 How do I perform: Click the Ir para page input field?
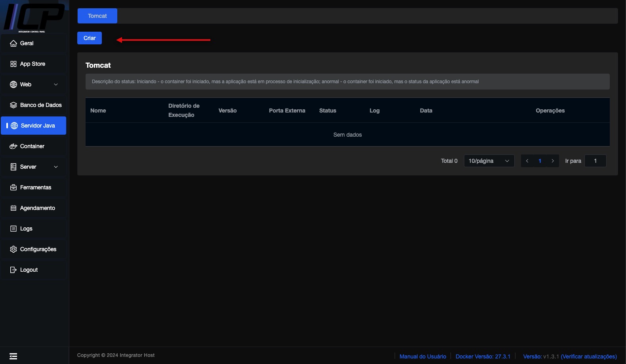click(595, 161)
